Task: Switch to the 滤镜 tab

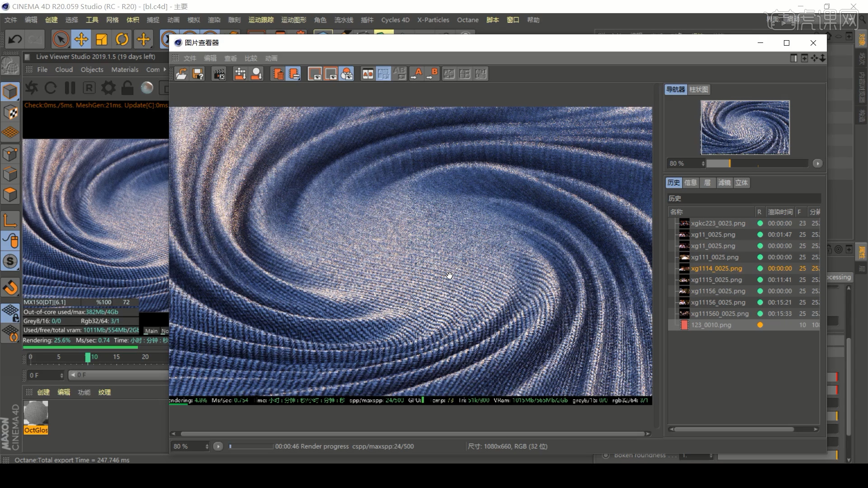Action: tap(724, 183)
